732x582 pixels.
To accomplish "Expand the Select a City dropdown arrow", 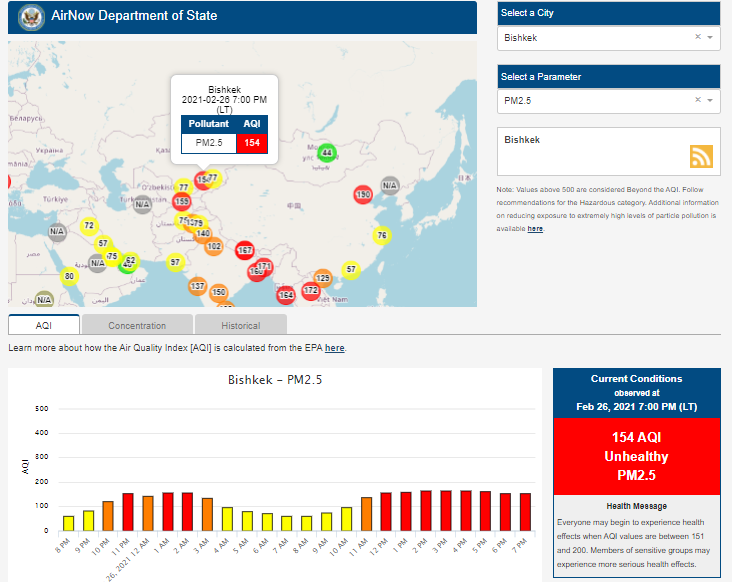I will click(710, 37).
